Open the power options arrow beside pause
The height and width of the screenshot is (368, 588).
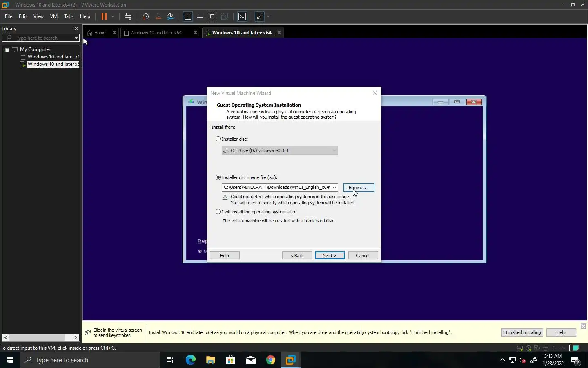113,16
